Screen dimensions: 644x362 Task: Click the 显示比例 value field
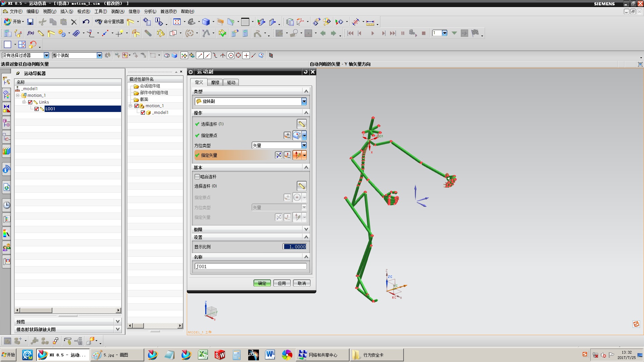click(294, 247)
